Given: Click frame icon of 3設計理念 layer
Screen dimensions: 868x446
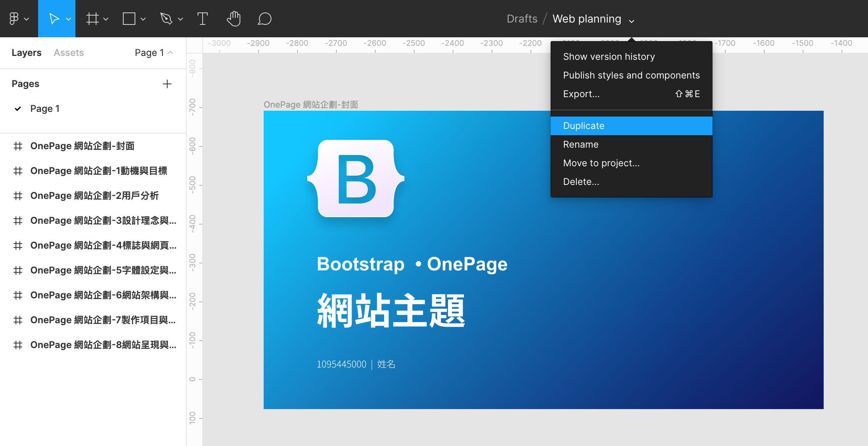Looking at the screenshot, I should pyautogui.click(x=18, y=221).
